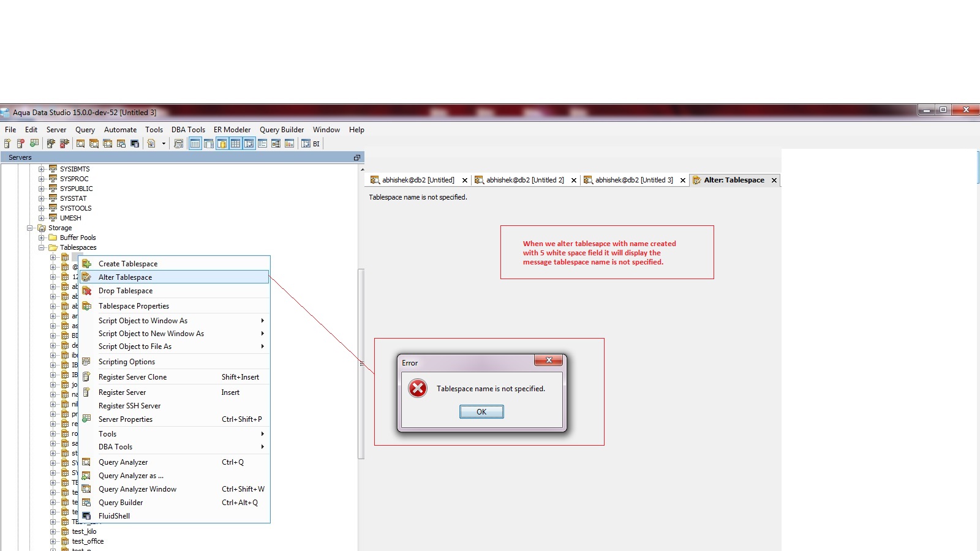Open the small dropdown arrow in the toolbar
Screen dimensions: 980x551
[x=164, y=144]
